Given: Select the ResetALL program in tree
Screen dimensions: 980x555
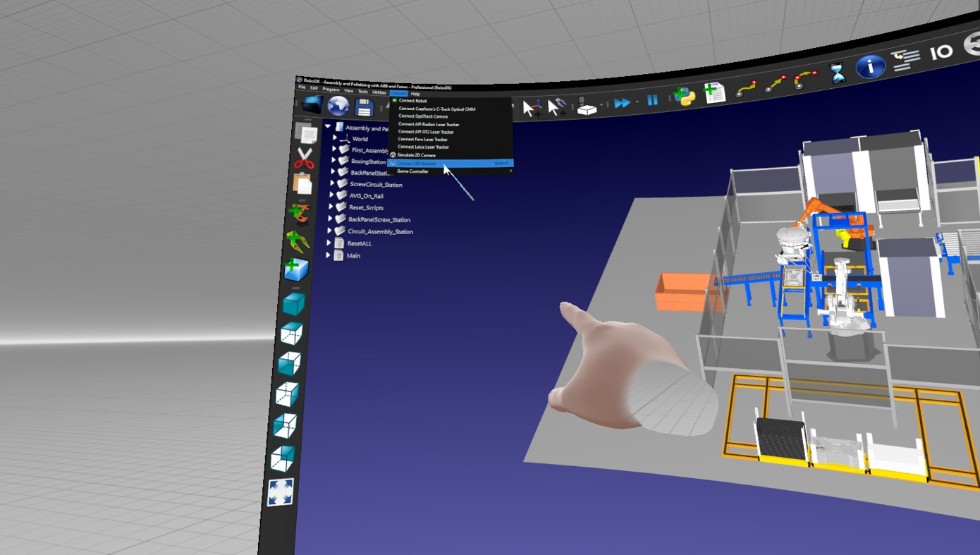Looking at the screenshot, I should (359, 243).
